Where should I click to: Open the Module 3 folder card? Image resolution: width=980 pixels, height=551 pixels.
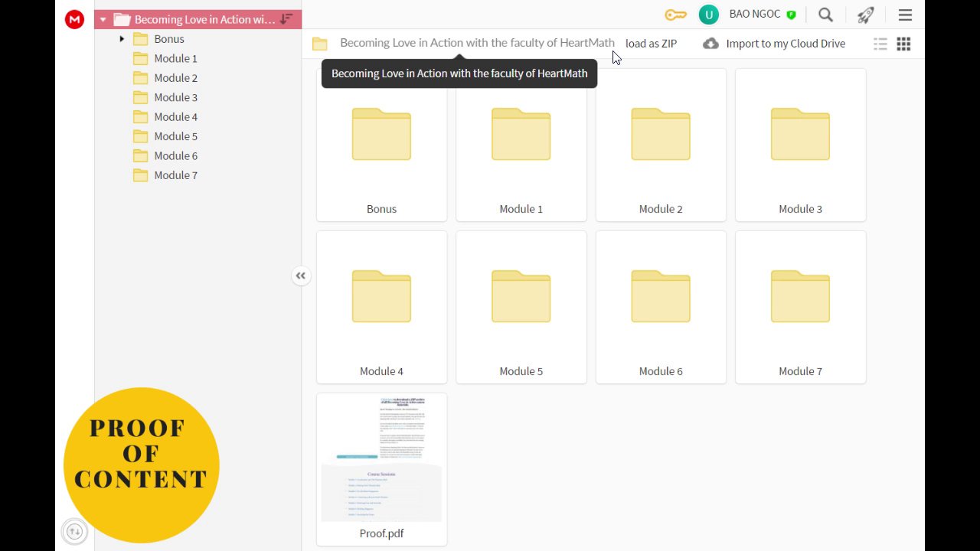(x=801, y=145)
